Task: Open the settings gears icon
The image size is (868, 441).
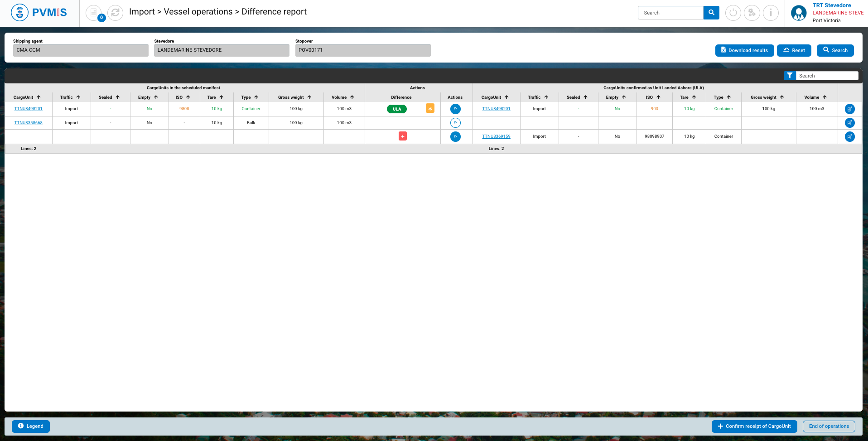Action: (x=752, y=13)
